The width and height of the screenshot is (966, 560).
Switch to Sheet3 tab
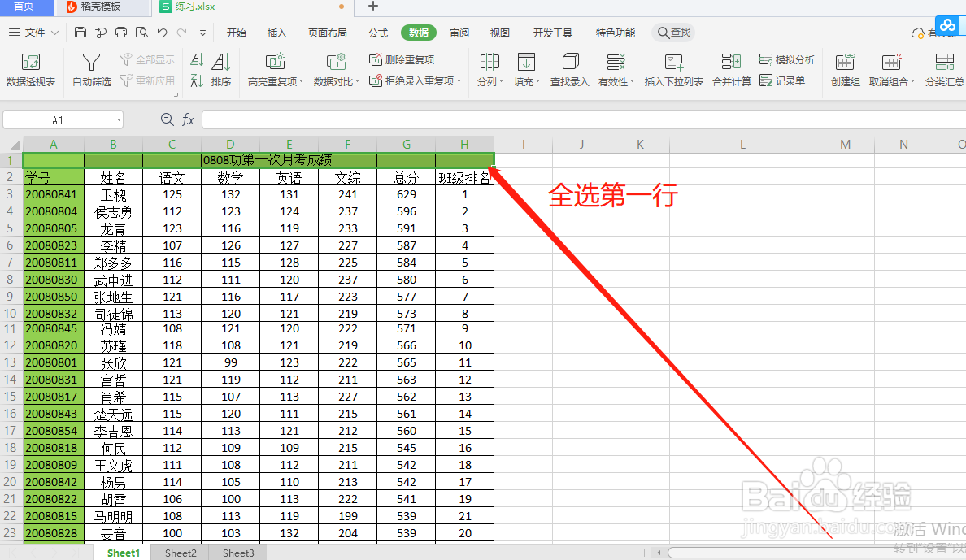238,553
